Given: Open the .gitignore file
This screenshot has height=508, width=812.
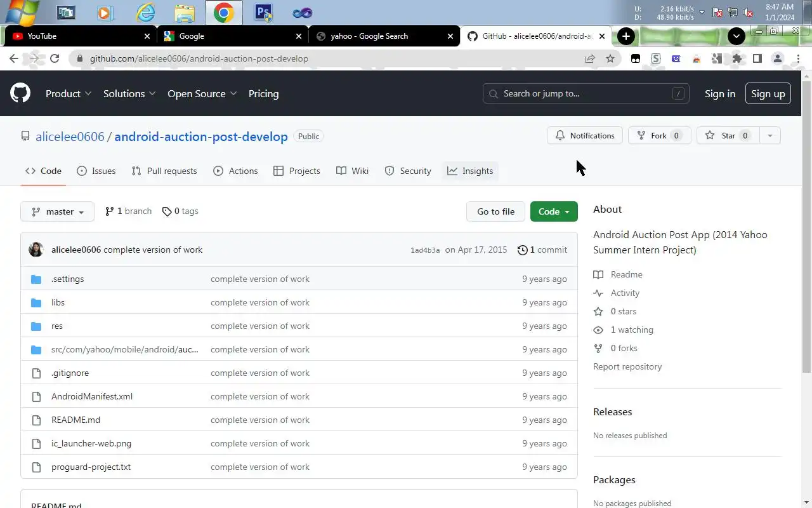Looking at the screenshot, I should [70, 373].
